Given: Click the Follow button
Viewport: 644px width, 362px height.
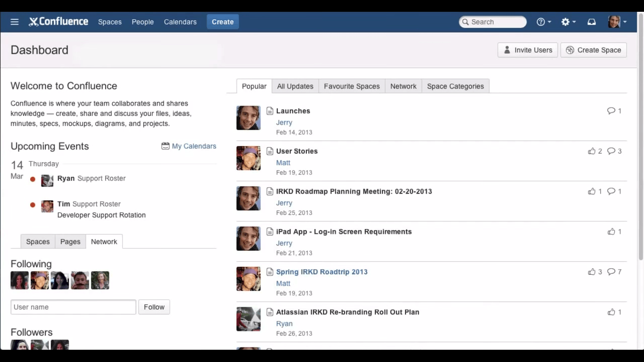Looking at the screenshot, I should (x=154, y=307).
